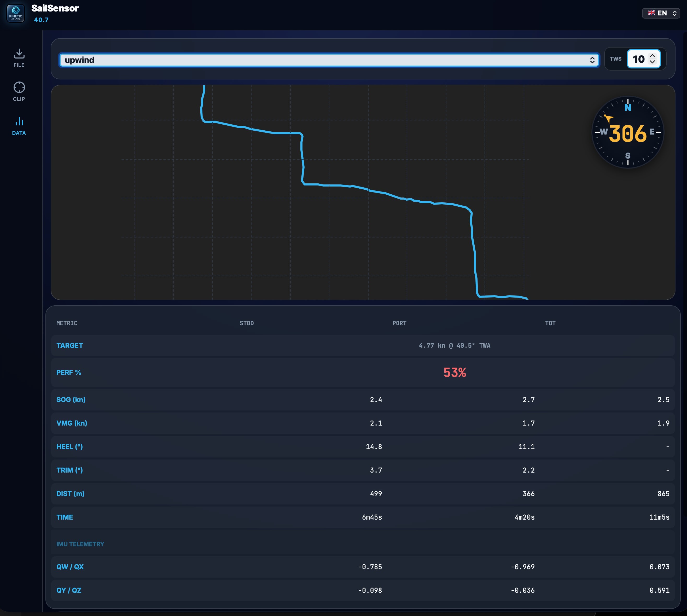Click the UK flag icon
687x616 pixels.
651,13
